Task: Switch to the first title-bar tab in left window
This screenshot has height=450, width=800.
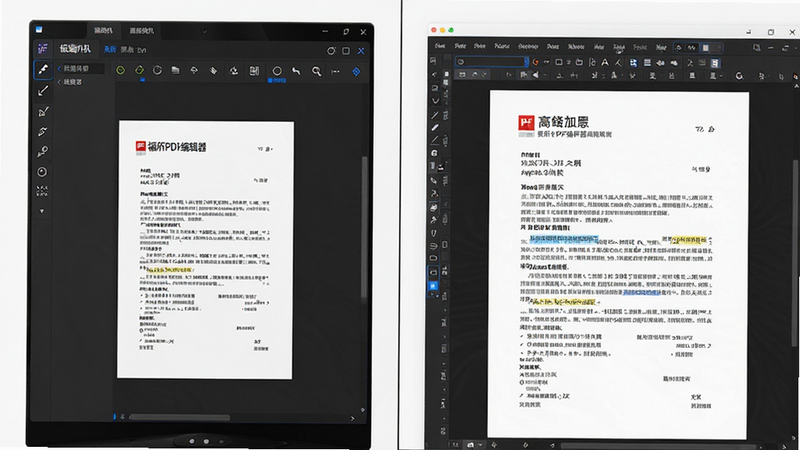Action: (x=103, y=31)
